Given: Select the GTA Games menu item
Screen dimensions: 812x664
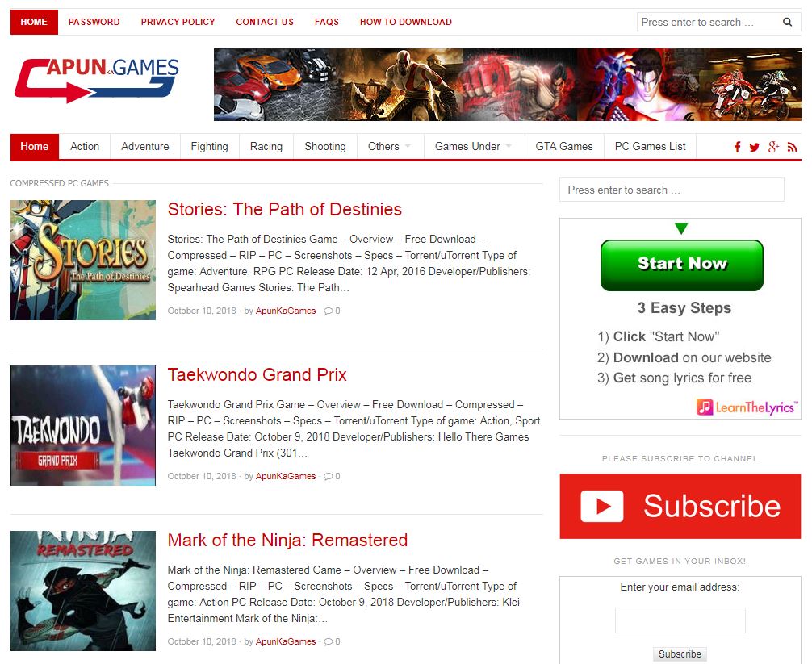Looking at the screenshot, I should tap(563, 146).
